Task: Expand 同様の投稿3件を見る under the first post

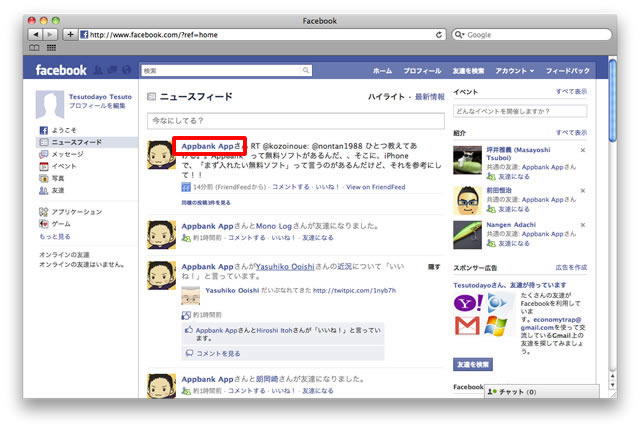Action: (x=206, y=203)
